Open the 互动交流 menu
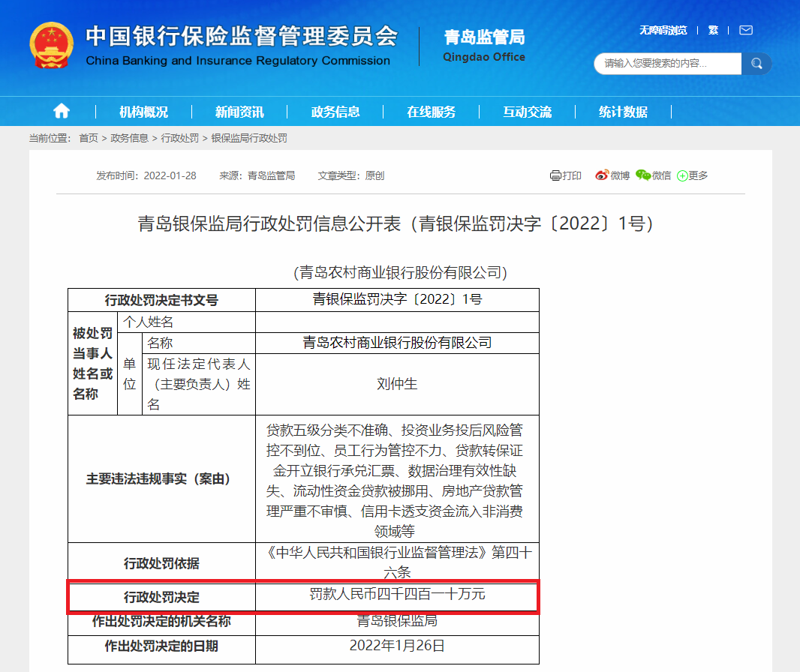This screenshot has width=800, height=672. tap(527, 112)
